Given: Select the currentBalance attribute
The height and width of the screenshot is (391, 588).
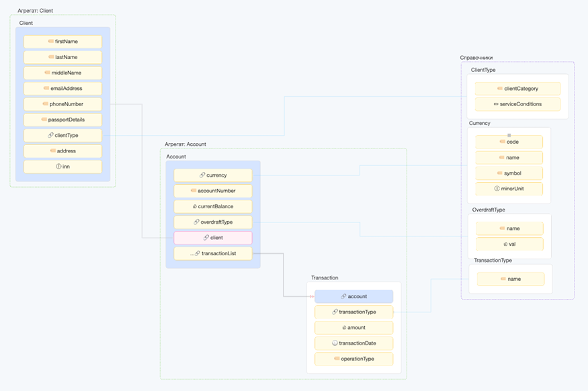Looking at the screenshot, I should 212,206.
